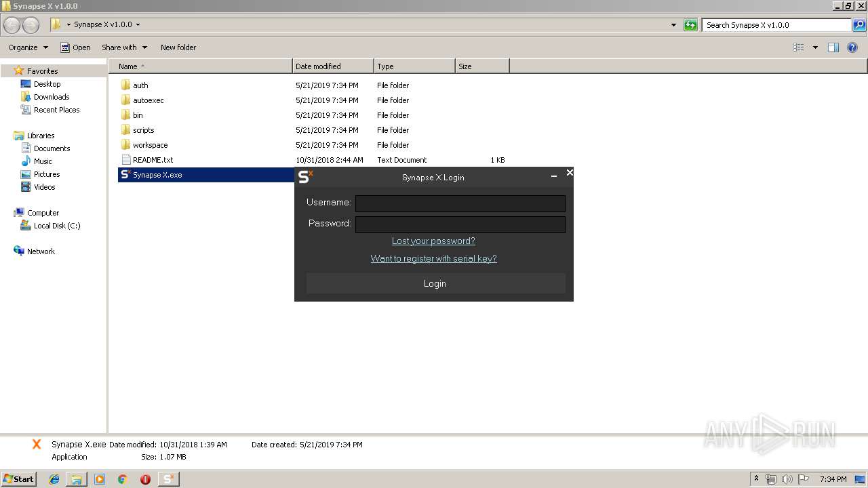Click the Open toolbar button
Image resolution: width=868 pixels, height=488 pixels.
pos(75,47)
